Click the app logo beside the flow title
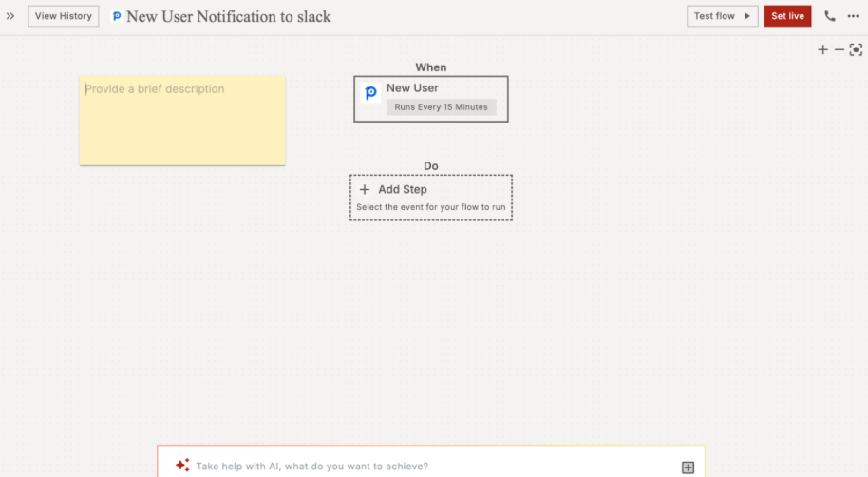The image size is (868, 477). 117,16
